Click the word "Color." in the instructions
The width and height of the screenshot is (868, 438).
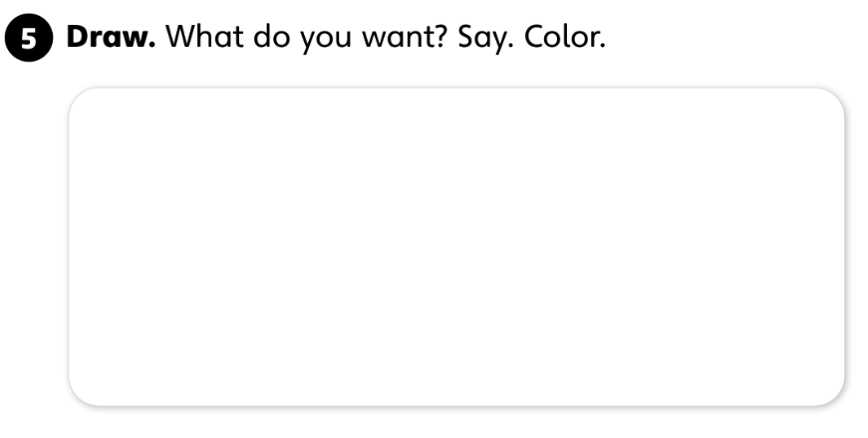(564, 36)
